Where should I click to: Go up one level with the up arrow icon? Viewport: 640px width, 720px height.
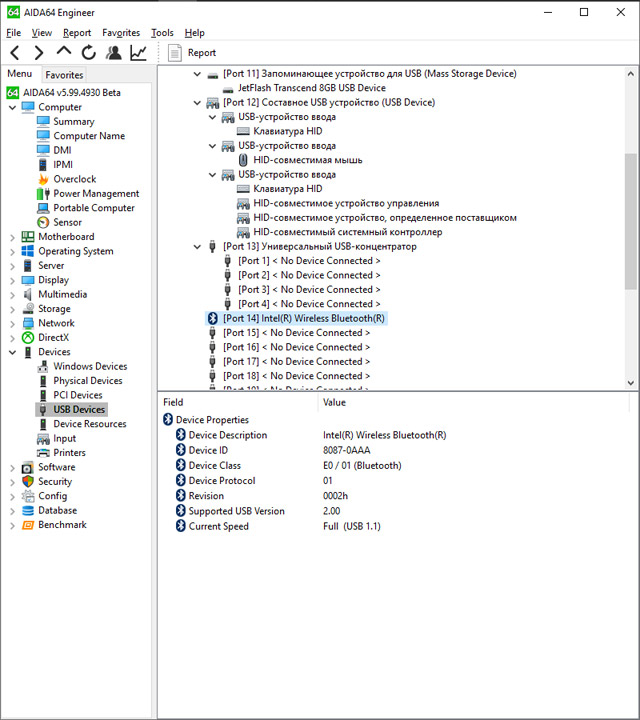(64, 51)
